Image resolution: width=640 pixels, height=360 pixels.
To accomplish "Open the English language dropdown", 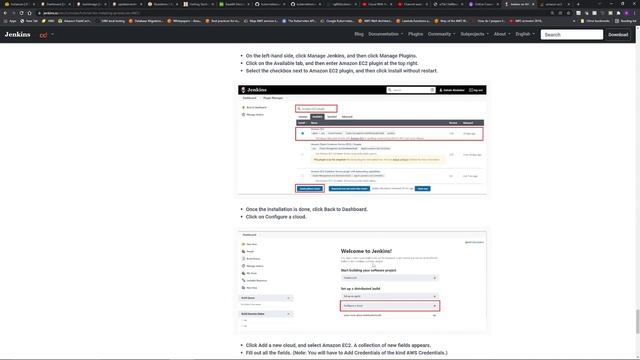I will coord(525,34).
